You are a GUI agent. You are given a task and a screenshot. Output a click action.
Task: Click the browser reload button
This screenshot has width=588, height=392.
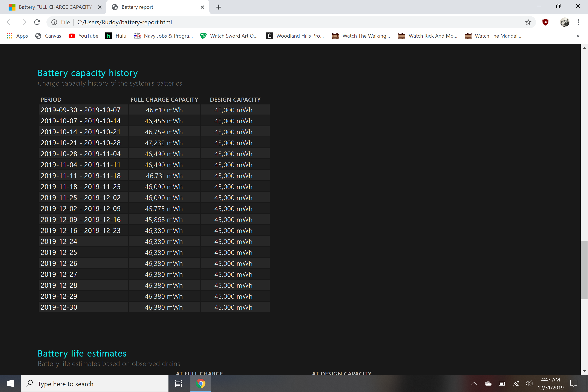tap(37, 22)
